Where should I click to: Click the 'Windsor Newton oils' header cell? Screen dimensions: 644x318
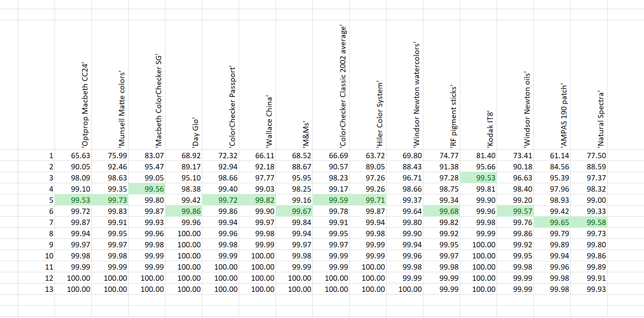[515, 85]
